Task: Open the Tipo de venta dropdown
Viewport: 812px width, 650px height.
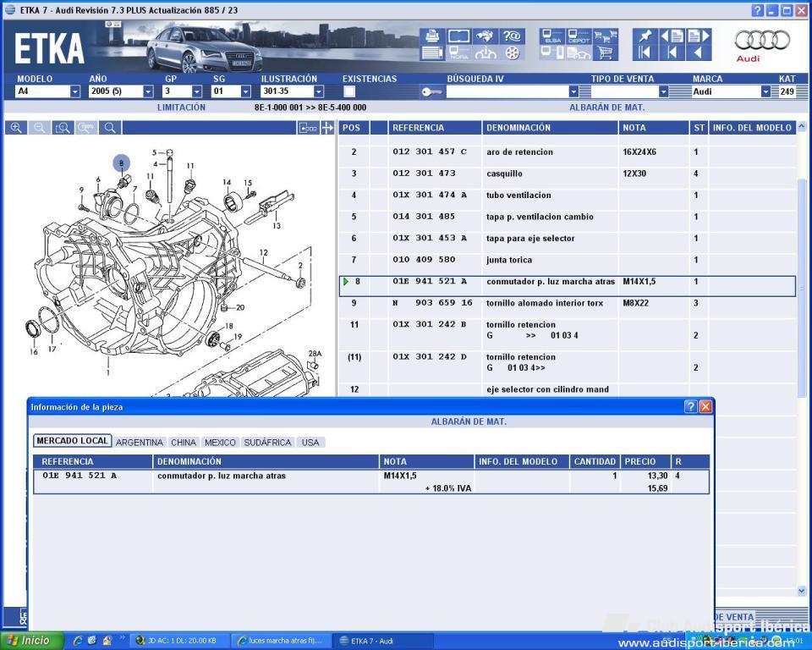Action: pos(663,91)
